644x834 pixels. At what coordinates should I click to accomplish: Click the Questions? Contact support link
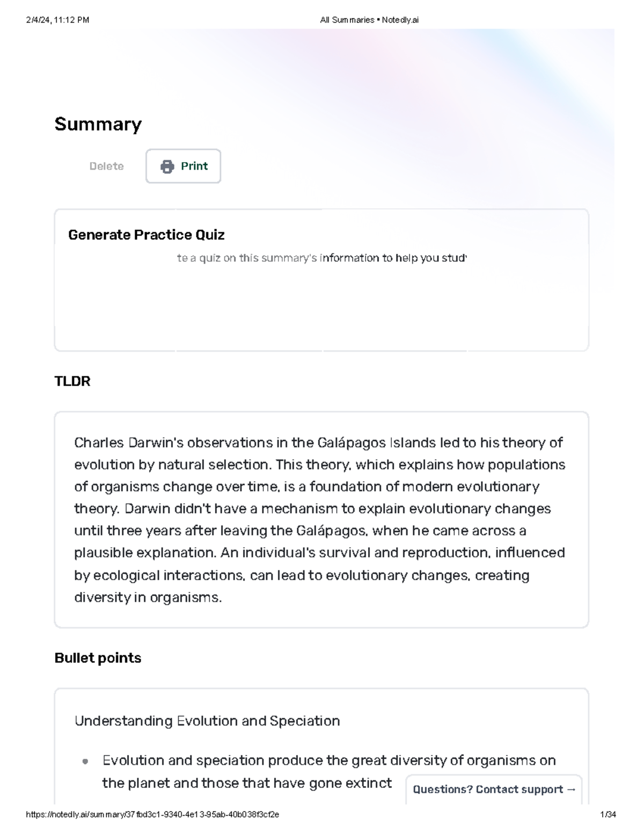point(494,789)
